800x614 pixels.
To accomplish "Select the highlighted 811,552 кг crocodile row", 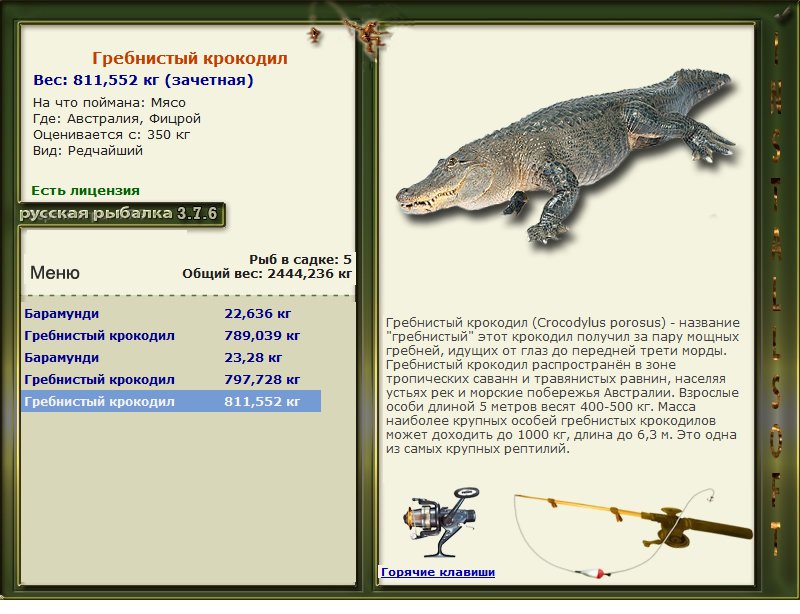I will pos(170,401).
